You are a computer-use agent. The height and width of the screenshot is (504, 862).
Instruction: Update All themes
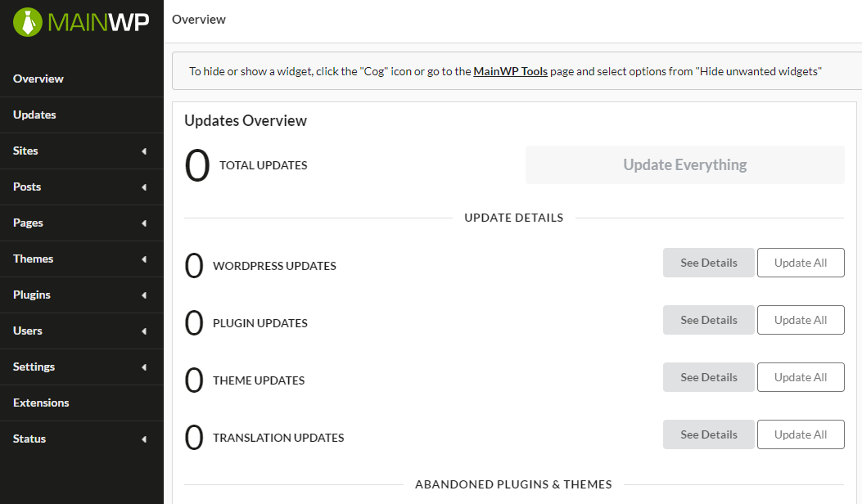click(801, 376)
